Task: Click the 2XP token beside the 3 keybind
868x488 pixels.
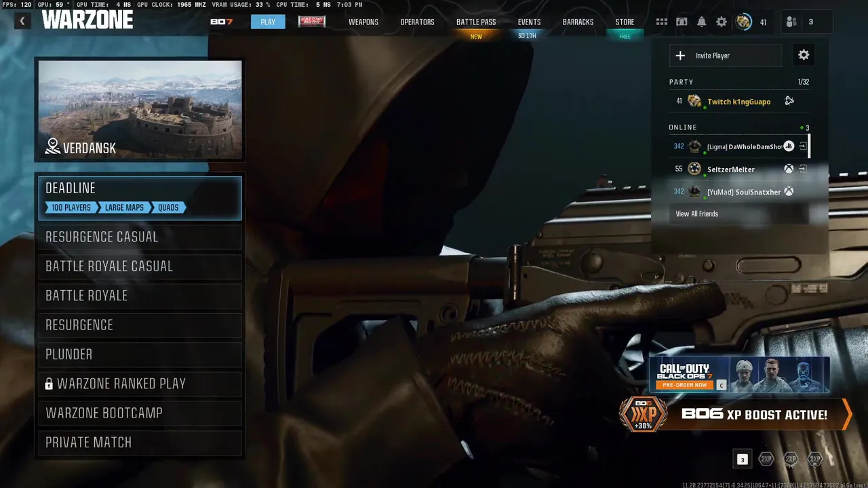Action: point(766,459)
